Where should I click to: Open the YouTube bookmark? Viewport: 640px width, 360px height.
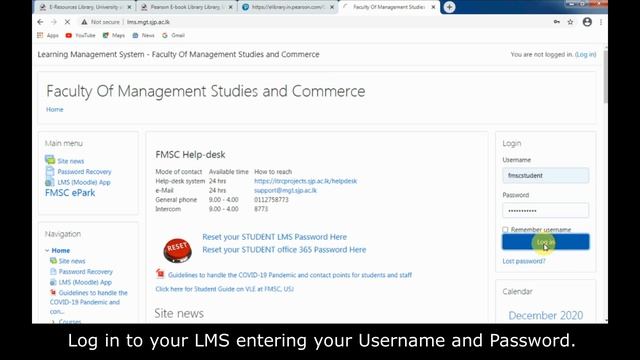click(x=80, y=36)
